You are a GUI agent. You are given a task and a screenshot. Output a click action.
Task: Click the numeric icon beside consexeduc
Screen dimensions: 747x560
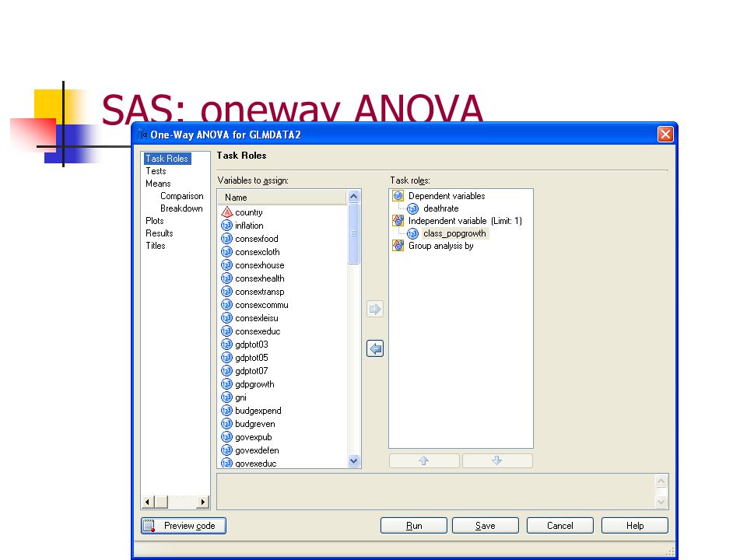226,331
